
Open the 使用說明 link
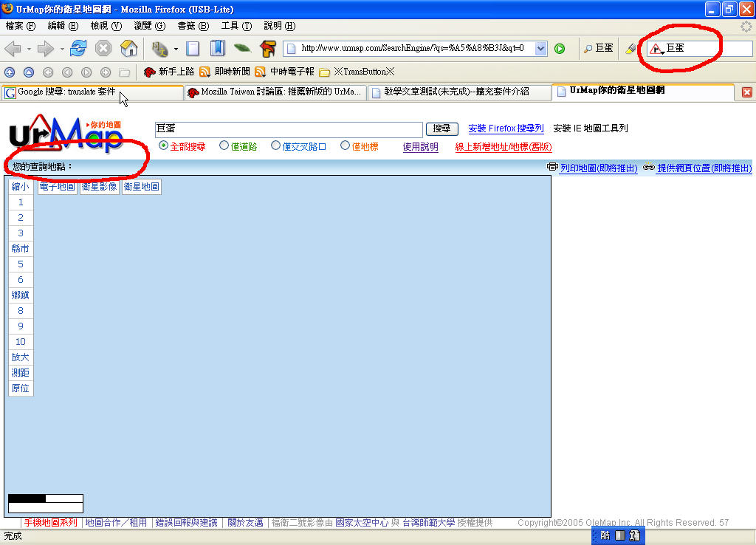click(x=420, y=147)
